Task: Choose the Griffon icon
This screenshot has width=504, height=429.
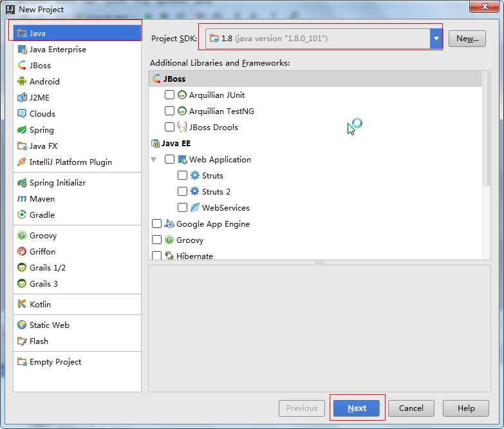Action: [x=22, y=251]
